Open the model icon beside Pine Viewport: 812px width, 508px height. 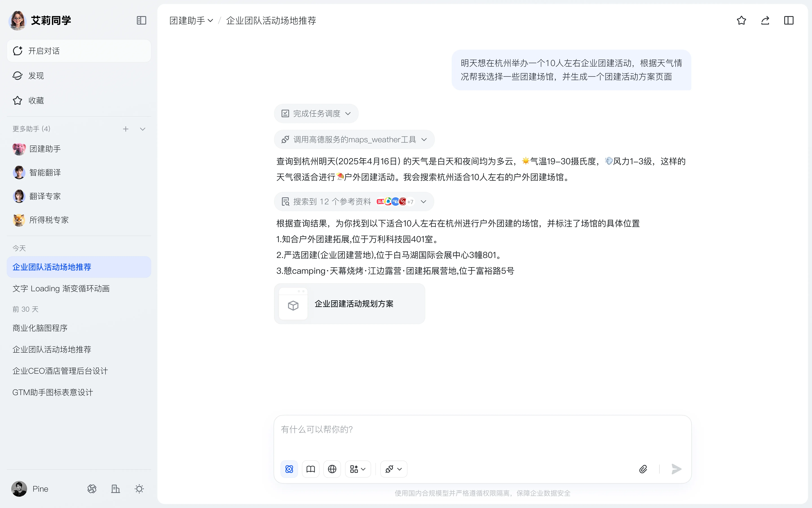coord(92,489)
